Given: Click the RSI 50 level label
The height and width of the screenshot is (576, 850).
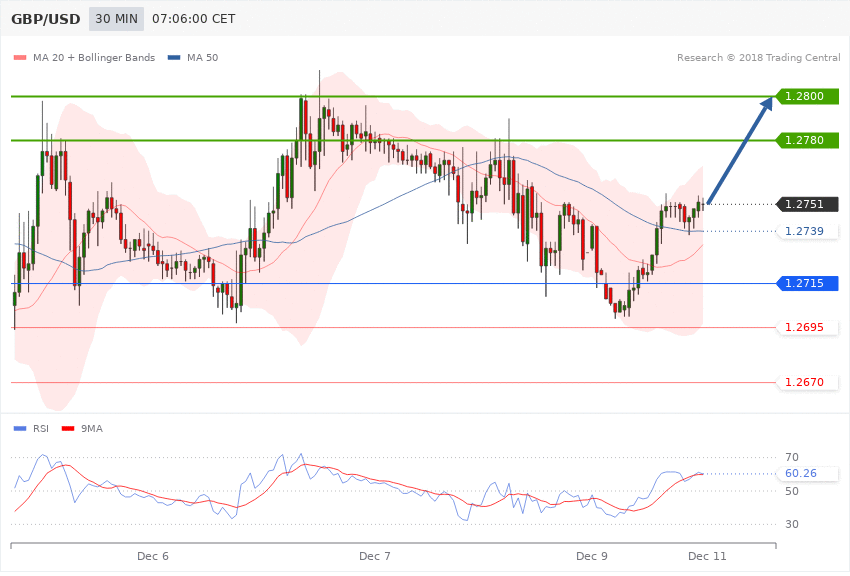Looking at the screenshot, I should tap(792, 491).
